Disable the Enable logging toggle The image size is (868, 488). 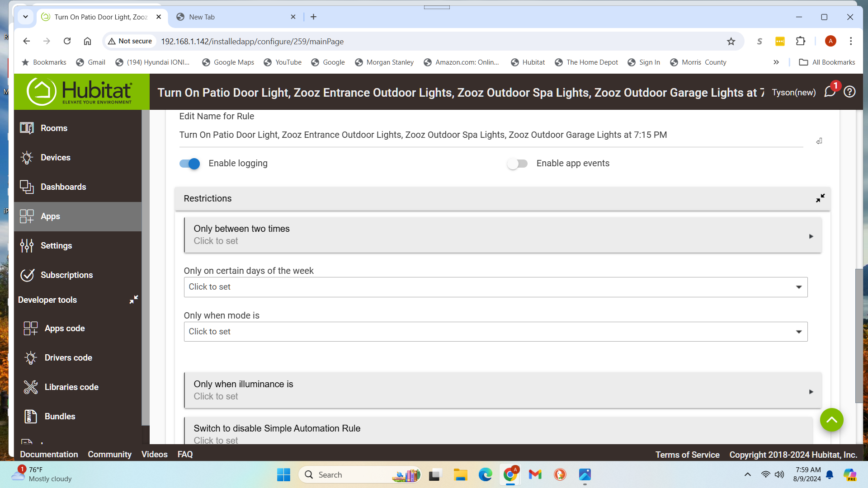click(x=189, y=164)
